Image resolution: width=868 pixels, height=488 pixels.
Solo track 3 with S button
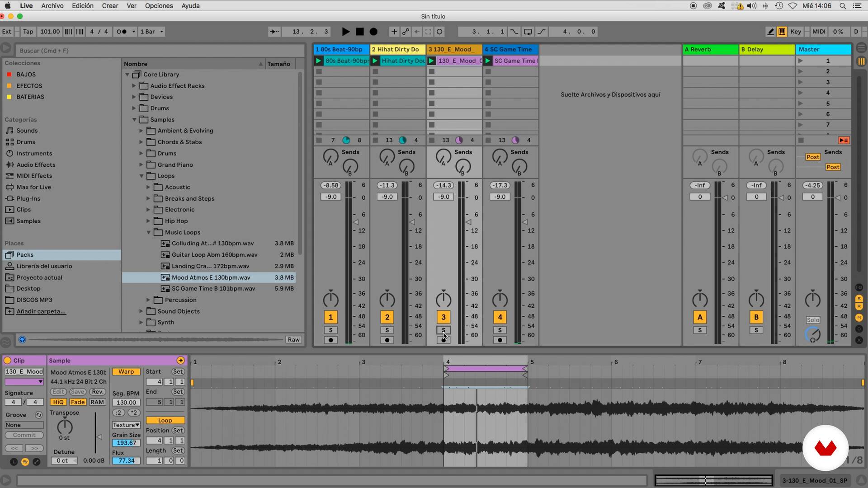pos(443,330)
